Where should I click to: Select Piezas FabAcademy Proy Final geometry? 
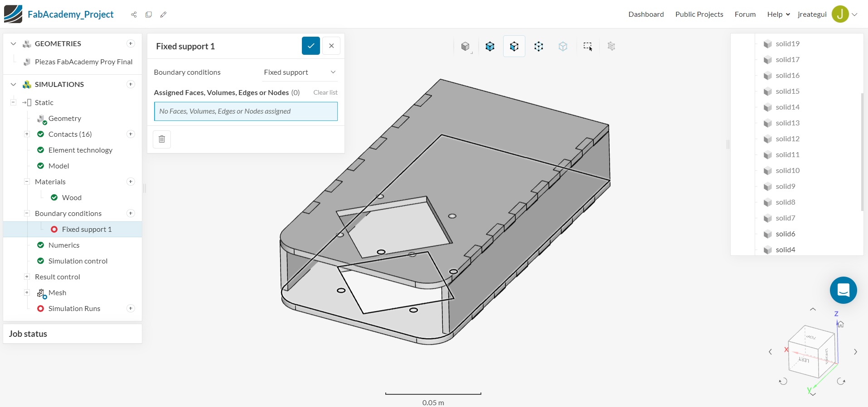(x=83, y=62)
